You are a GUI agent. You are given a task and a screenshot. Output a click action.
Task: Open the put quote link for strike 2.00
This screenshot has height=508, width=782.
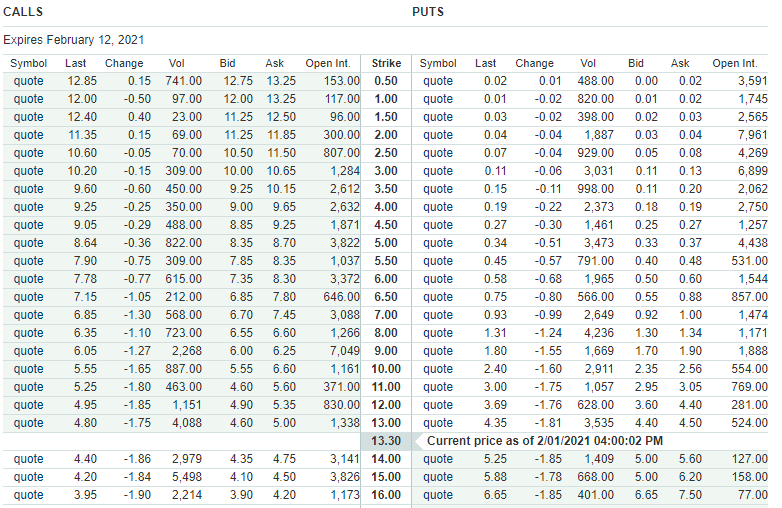click(438, 135)
